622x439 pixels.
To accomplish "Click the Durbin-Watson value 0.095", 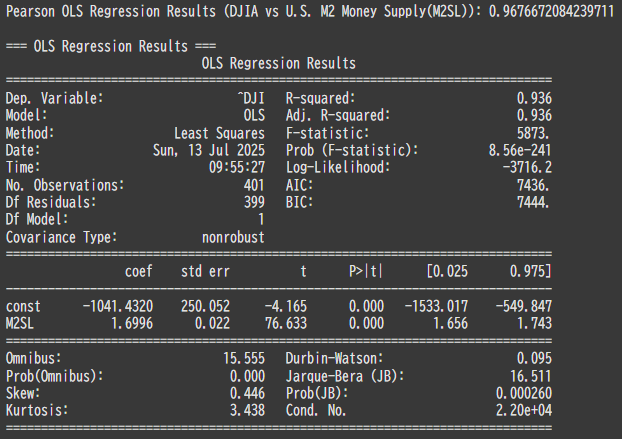I will click(534, 358).
